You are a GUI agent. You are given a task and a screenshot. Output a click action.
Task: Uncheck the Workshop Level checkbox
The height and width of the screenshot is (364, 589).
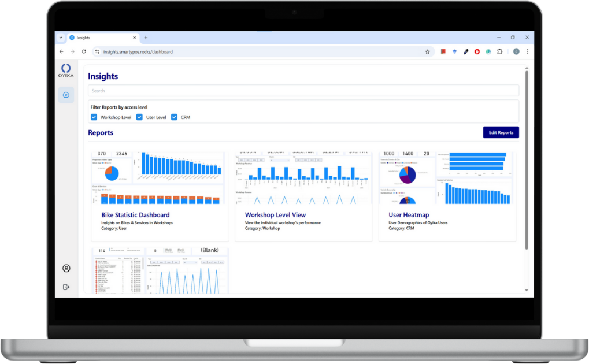[x=94, y=117]
